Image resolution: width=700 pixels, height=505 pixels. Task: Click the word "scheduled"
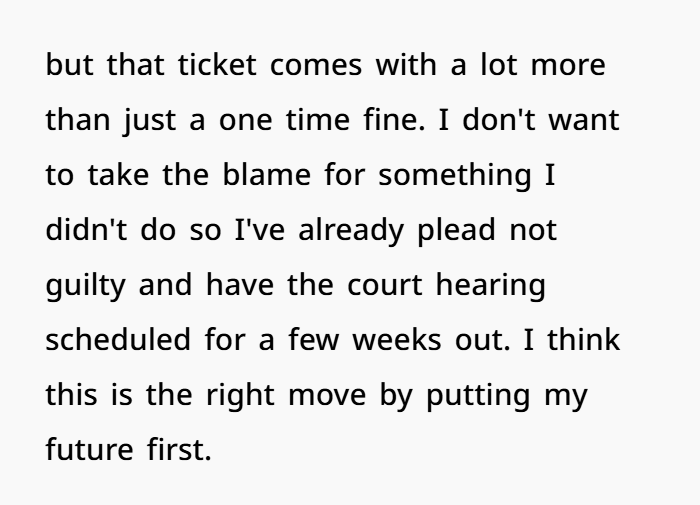(118, 339)
